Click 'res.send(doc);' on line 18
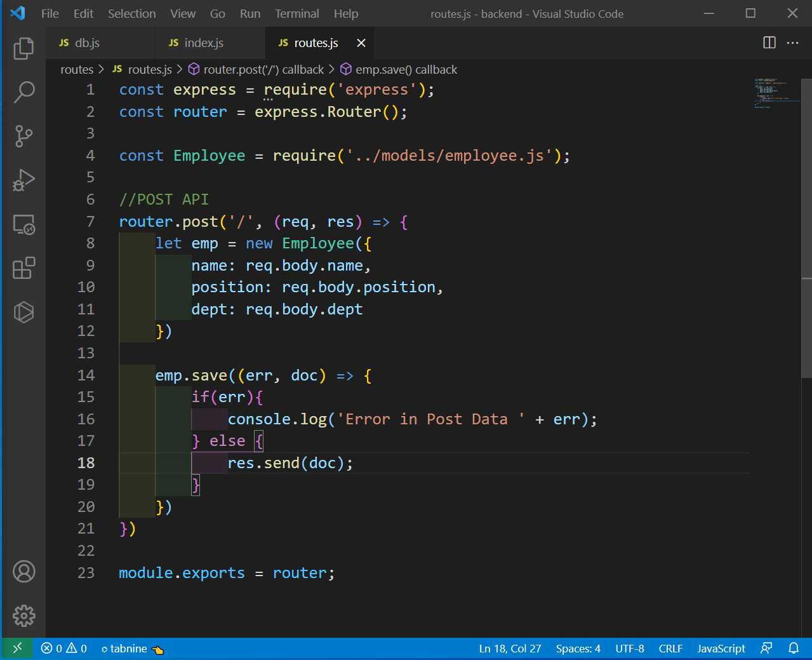 pos(290,463)
